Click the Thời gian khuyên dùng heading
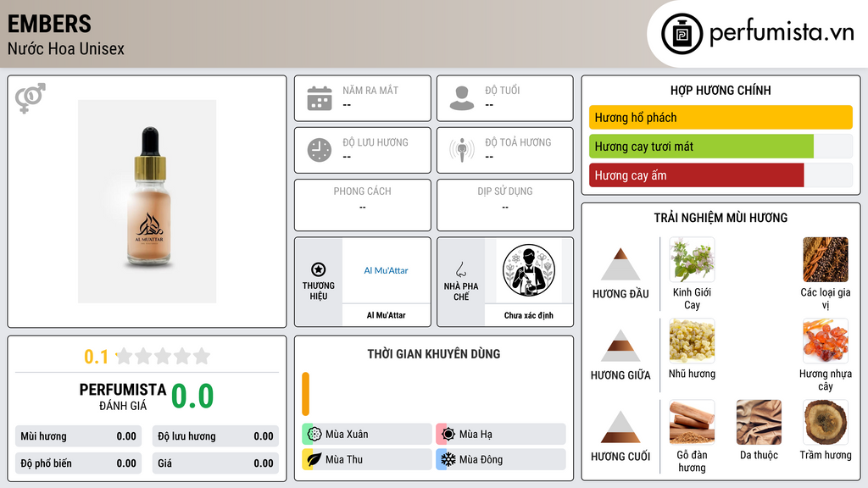Screen dimensions: 868x488 (x=434, y=353)
